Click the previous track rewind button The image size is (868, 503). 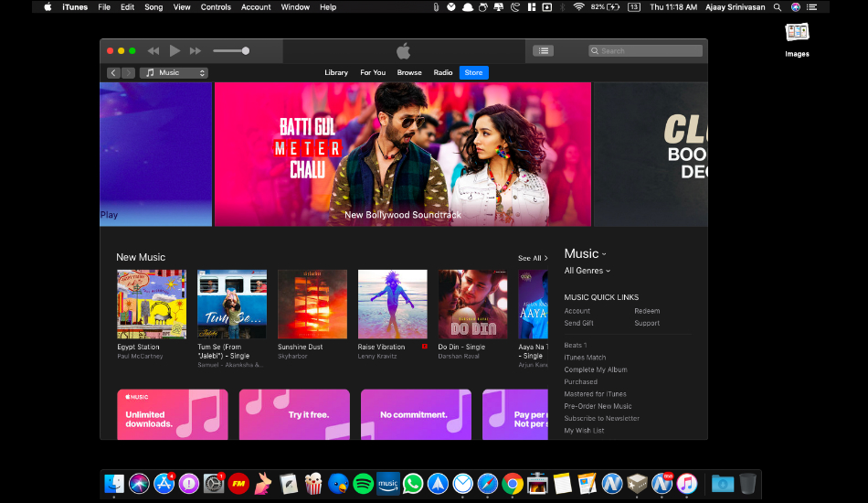tap(153, 51)
